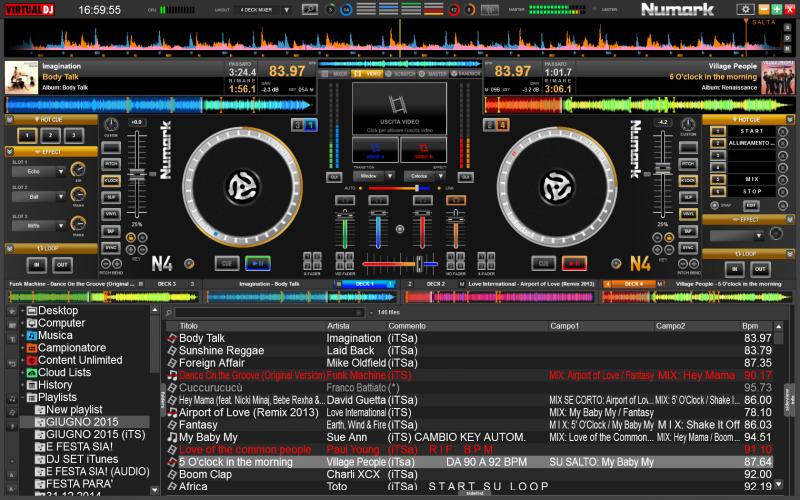Click the left deck key lock padlock icon

point(131,237)
